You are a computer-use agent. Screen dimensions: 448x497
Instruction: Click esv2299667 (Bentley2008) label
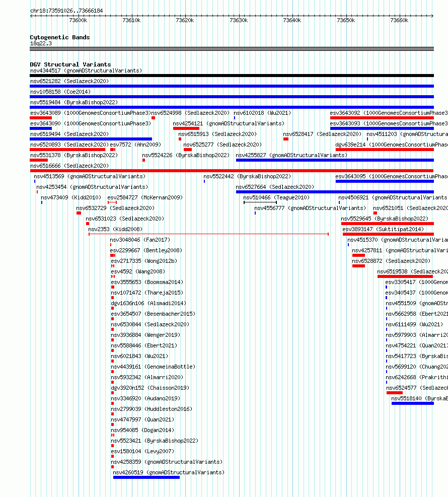point(146,250)
